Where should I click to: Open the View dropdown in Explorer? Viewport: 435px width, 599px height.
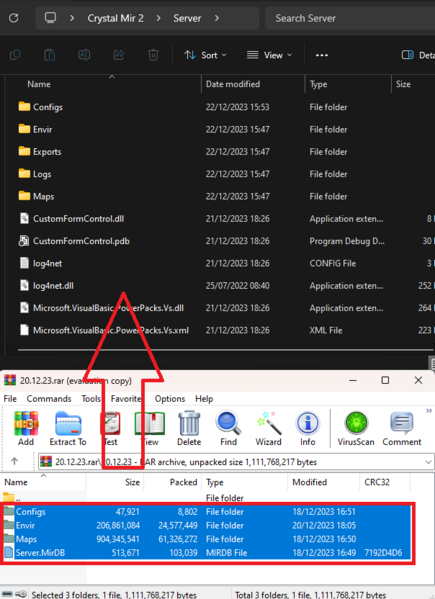click(x=269, y=55)
